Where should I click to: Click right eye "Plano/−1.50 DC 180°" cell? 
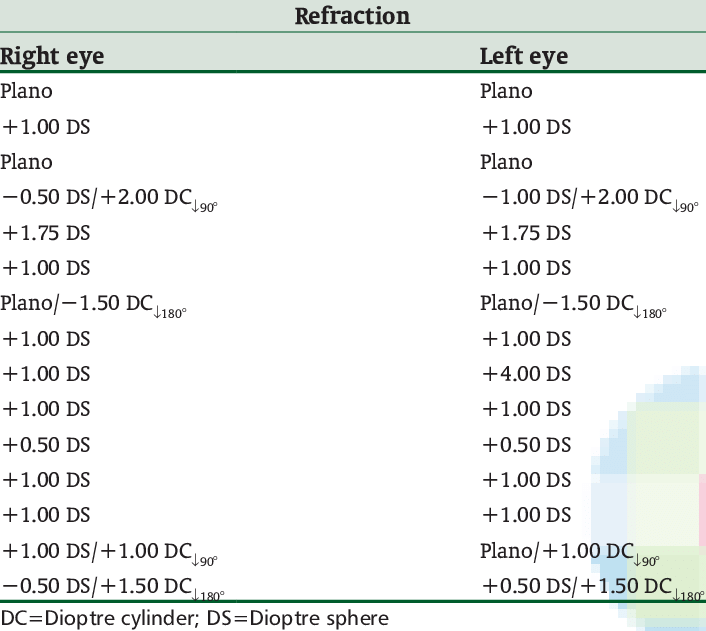coord(93,305)
